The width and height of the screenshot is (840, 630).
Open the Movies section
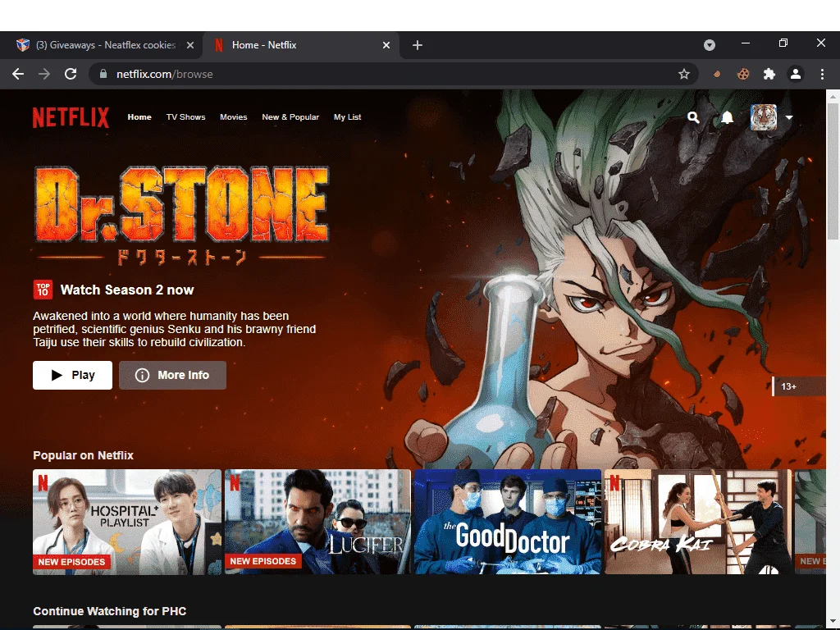tap(234, 116)
